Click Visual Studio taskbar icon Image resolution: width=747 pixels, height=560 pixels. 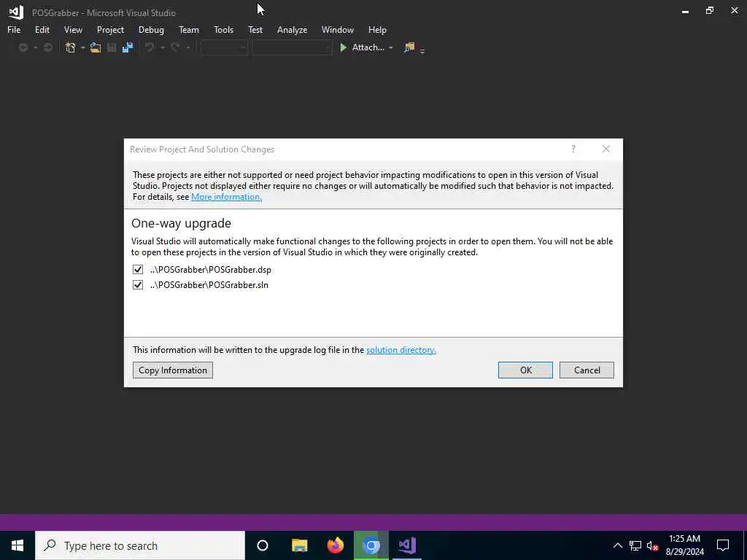coord(407,545)
